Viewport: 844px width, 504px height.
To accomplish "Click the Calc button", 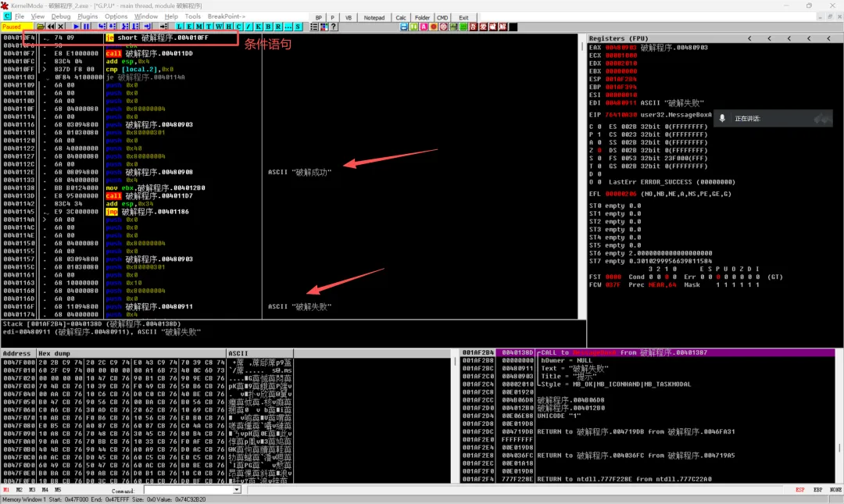I will tap(401, 17).
